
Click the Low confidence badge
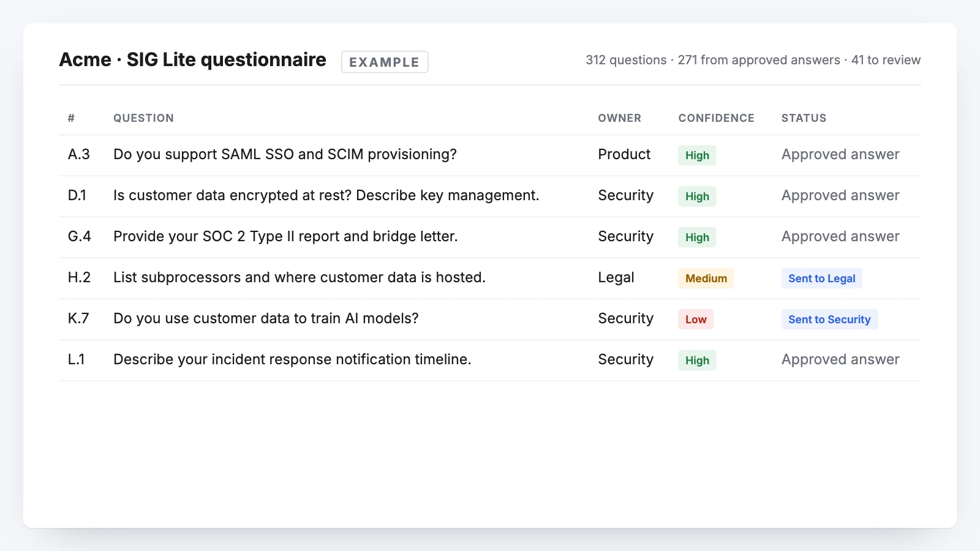696,320
